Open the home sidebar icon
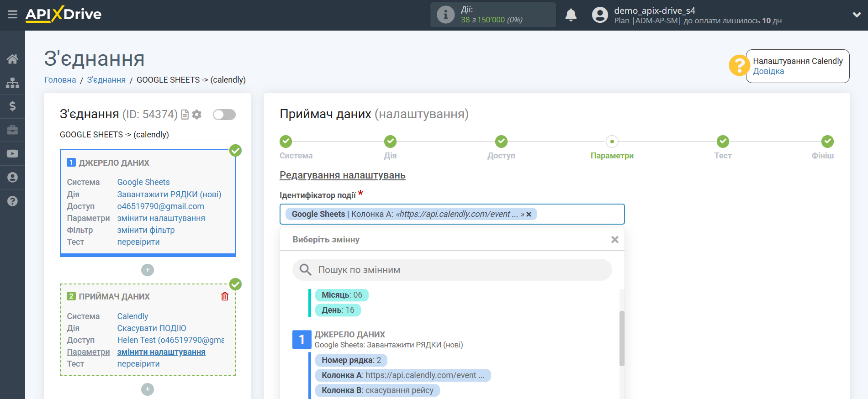Image resolution: width=868 pixels, height=399 pixels. [x=12, y=59]
